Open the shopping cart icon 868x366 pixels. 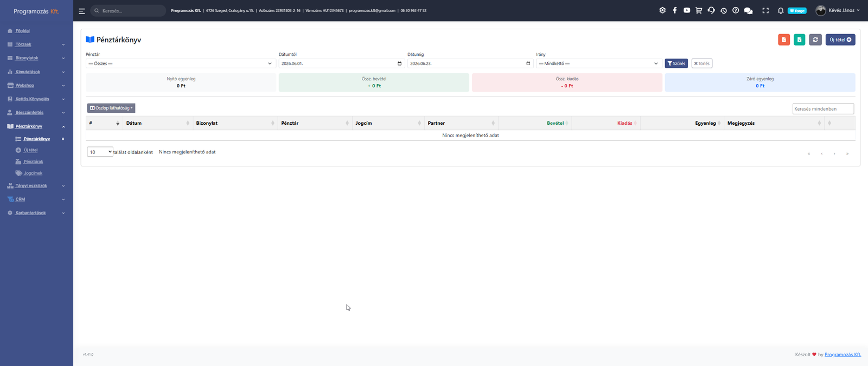[x=699, y=10]
